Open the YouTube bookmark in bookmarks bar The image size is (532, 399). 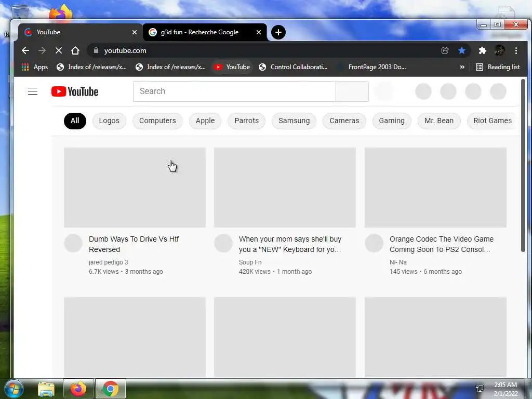232,67
